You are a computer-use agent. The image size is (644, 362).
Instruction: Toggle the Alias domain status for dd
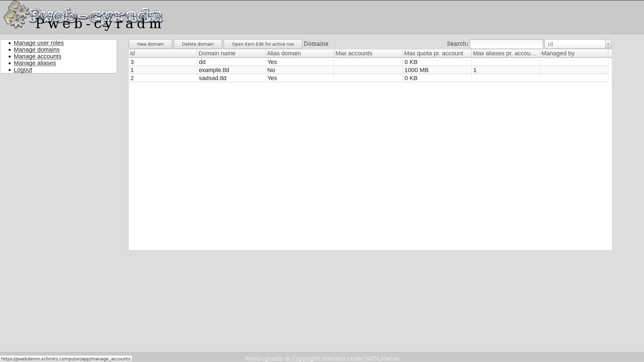coord(272,62)
